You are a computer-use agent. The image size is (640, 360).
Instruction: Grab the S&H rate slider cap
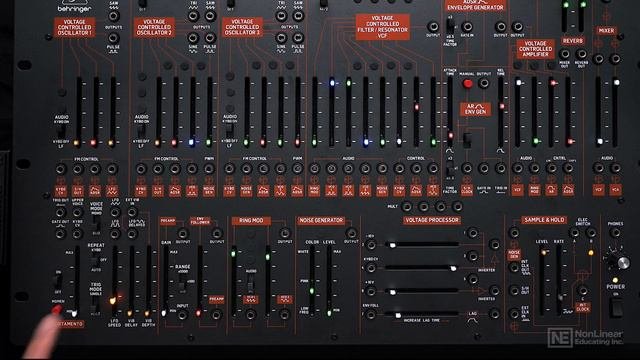coord(561,298)
